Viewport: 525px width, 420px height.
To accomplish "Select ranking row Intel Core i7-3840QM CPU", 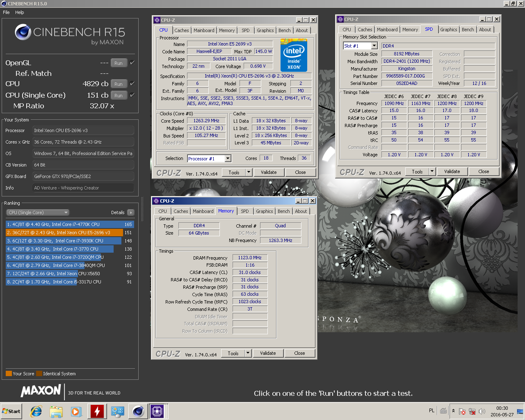I will coord(70,265).
